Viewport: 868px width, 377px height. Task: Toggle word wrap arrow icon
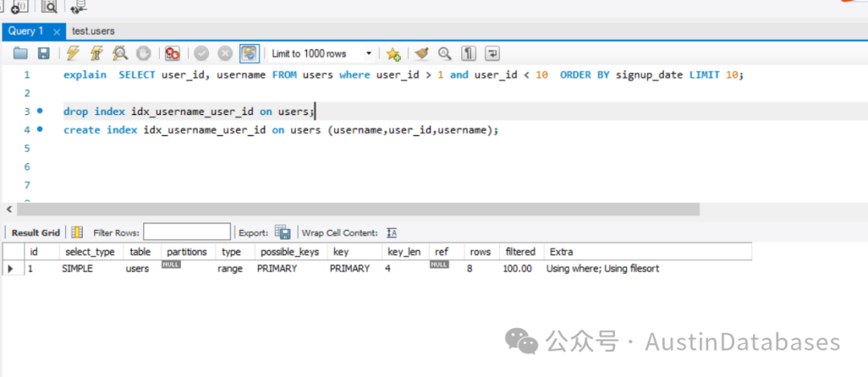[492, 53]
